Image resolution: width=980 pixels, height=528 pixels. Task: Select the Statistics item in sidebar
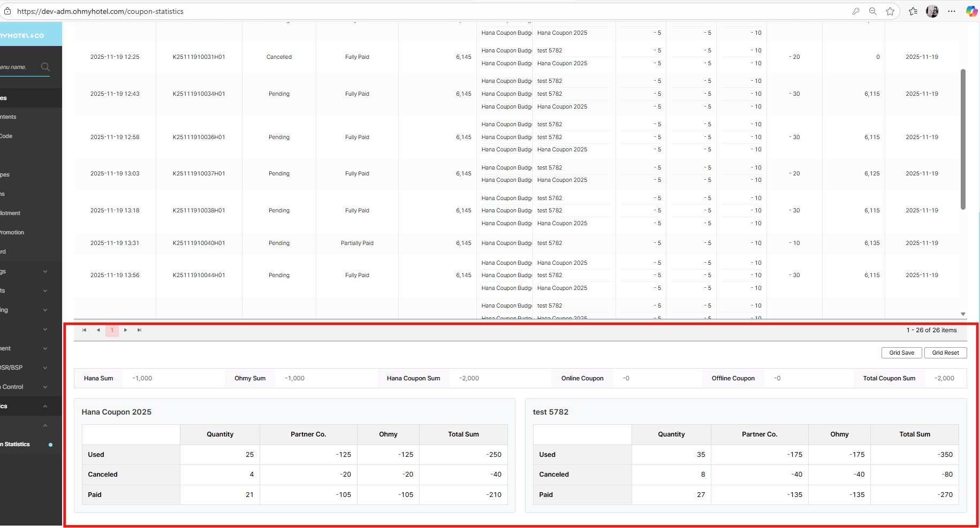tap(17, 445)
